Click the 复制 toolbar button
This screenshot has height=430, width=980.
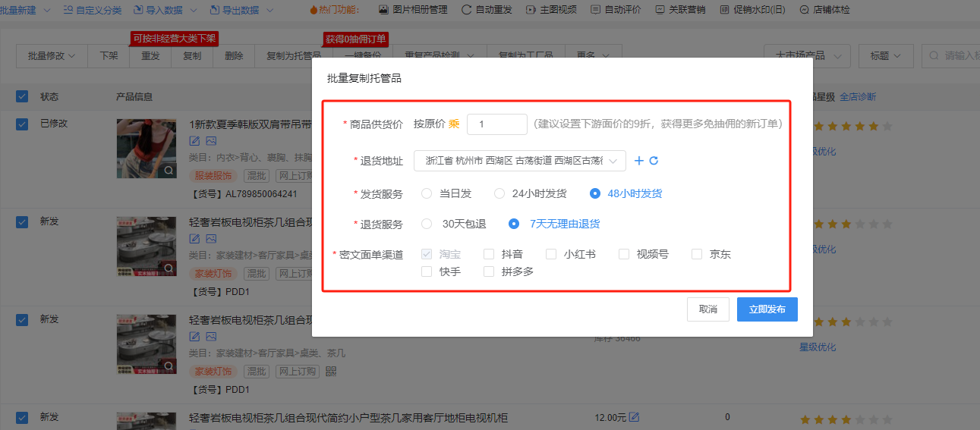(192, 56)
